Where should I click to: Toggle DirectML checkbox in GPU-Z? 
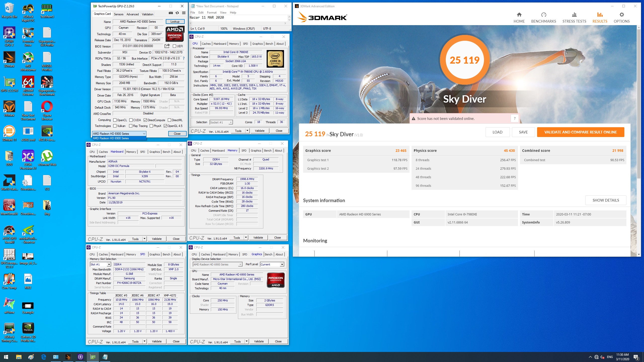click(169, 120)
